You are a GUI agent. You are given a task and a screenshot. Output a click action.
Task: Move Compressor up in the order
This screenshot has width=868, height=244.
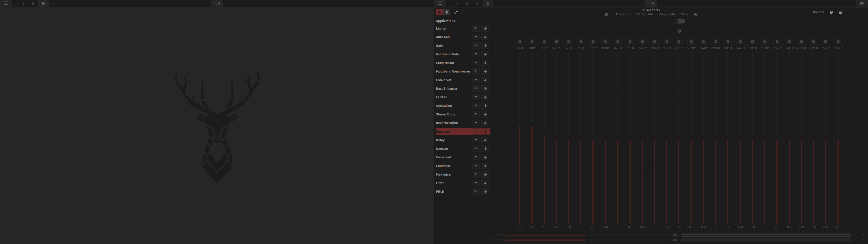click(475, 63)
